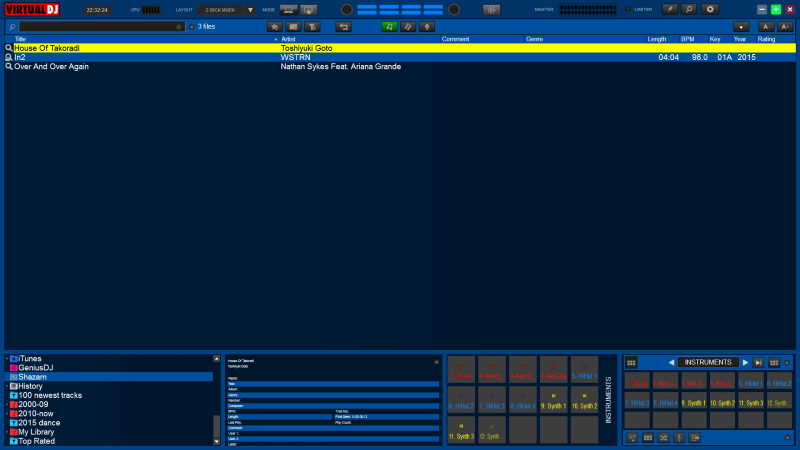Screen dimensions: 800x450
Task: Select next sampler bank with right arrow
Action: click(x=745, y=363)
